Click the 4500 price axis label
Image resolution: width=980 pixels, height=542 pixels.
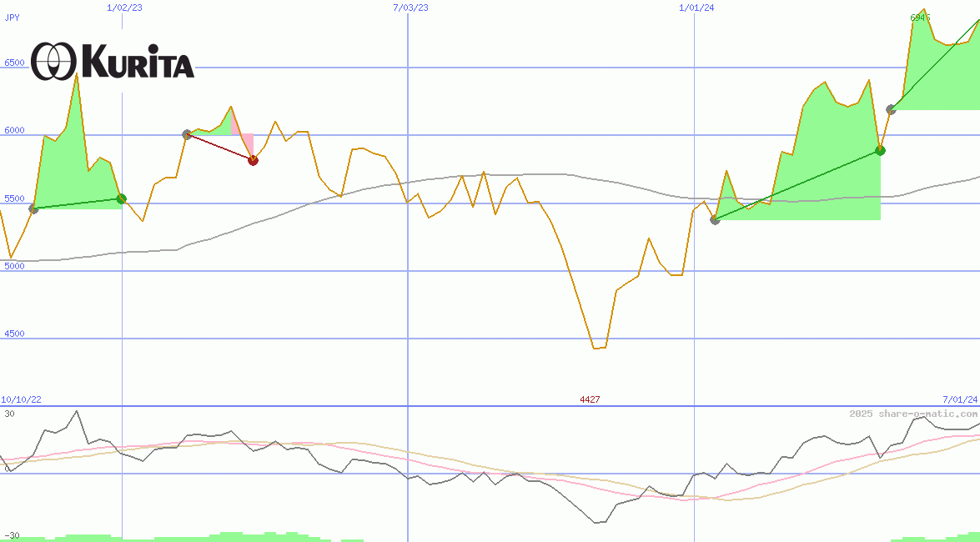14,334
